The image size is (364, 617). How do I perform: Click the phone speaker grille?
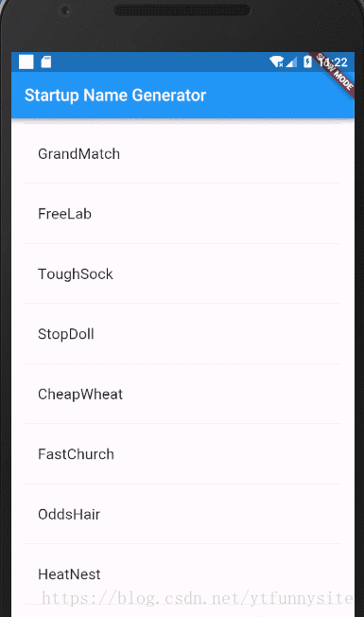[x=182, y=10]
